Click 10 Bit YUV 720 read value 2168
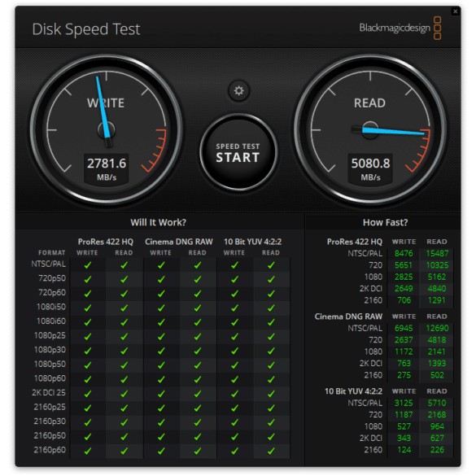This screenshot has width=476, height=476. (437, 415)
